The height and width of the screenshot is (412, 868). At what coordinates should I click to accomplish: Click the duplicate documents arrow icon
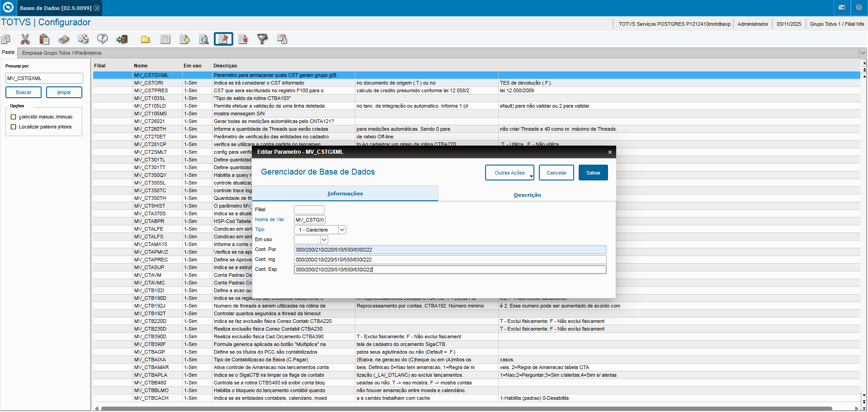tap(282, 39)
